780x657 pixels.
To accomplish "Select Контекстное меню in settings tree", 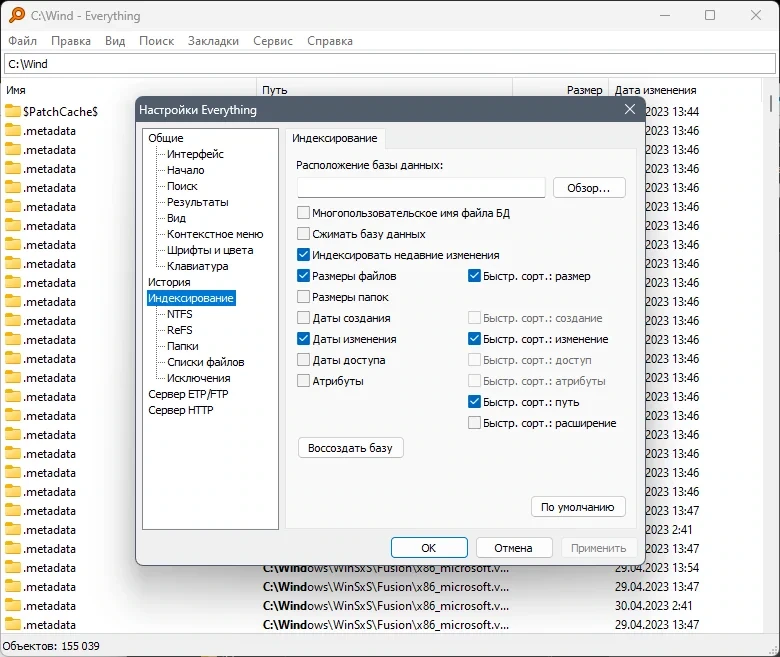I will tap(215, 234).
